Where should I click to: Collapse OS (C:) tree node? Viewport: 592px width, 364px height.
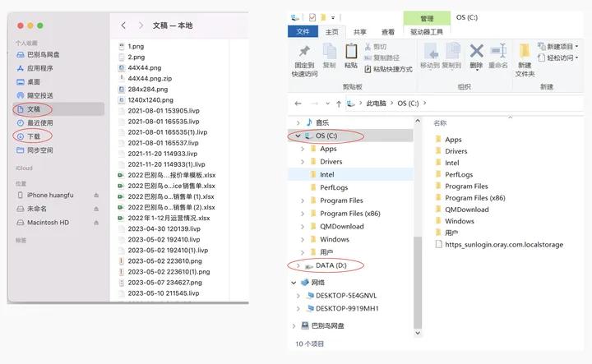(x=298, y=136)
